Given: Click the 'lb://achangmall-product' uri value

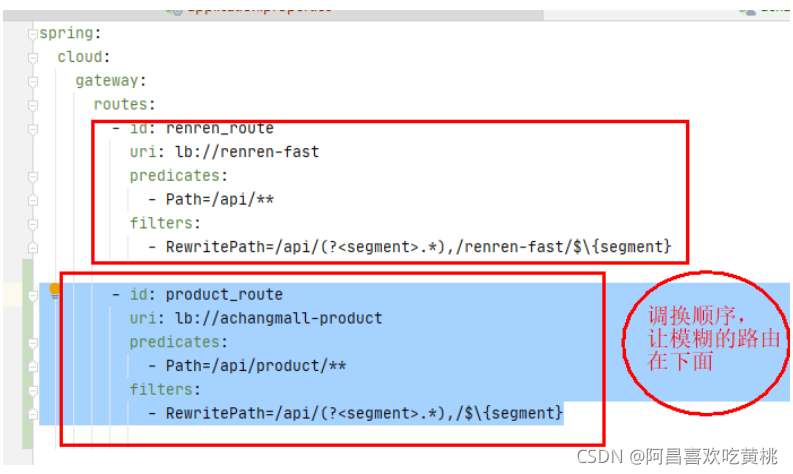Looking at the screenshot, I should click(279, 318).
